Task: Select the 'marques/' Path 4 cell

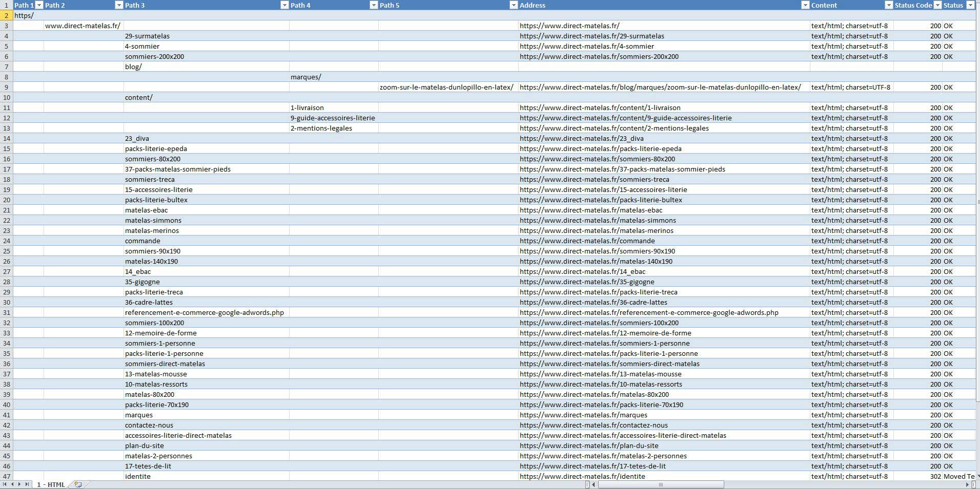Action: pos(334,77)
